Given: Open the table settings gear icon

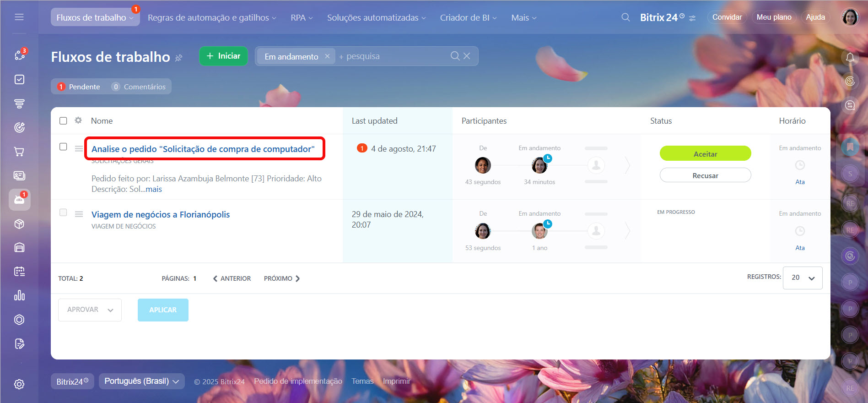Looking at the screenshot, I should [78, 120].
